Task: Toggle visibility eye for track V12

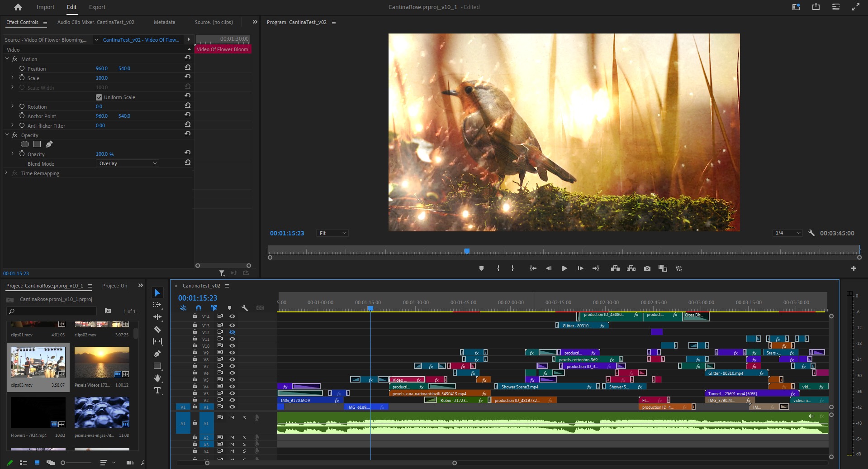Action: 232,332
